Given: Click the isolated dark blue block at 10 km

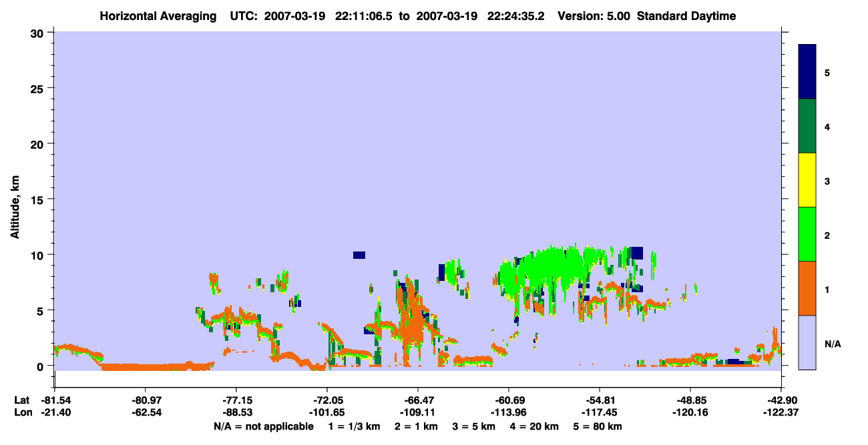Looking at the screenshot, I should (359, 255).
